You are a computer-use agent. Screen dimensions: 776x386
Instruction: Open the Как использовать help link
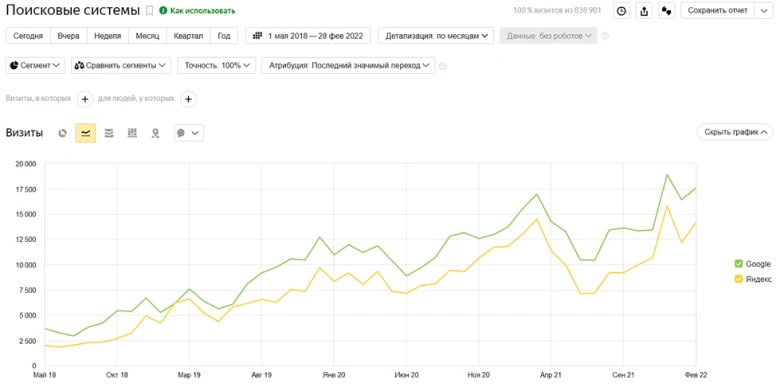[197, 11]
